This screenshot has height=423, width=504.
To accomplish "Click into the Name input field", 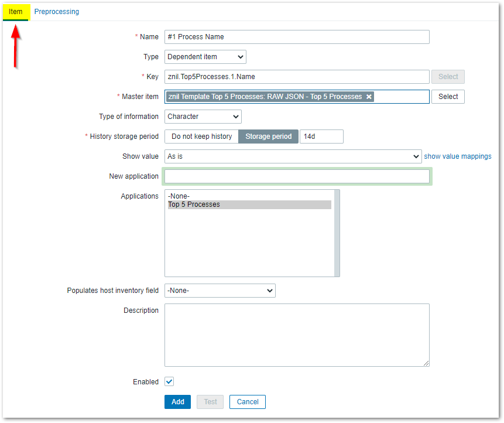I will click(x=297, y=37).
